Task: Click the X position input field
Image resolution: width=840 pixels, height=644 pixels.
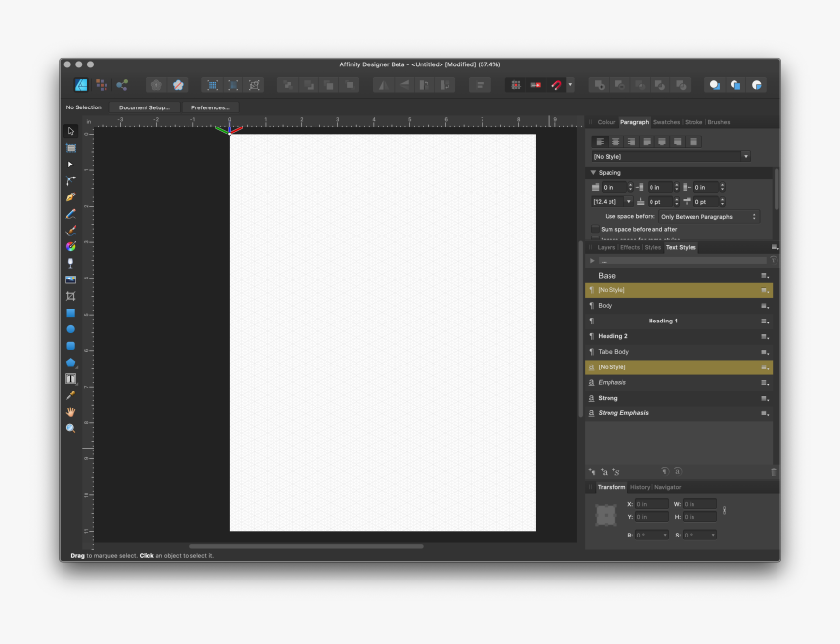Action: (651, 504)
